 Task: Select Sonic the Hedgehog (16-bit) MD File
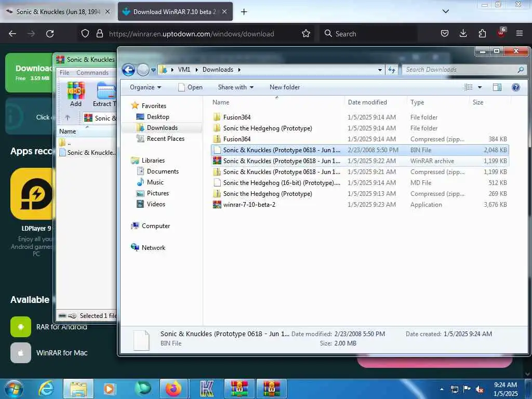tap(360, 183)
